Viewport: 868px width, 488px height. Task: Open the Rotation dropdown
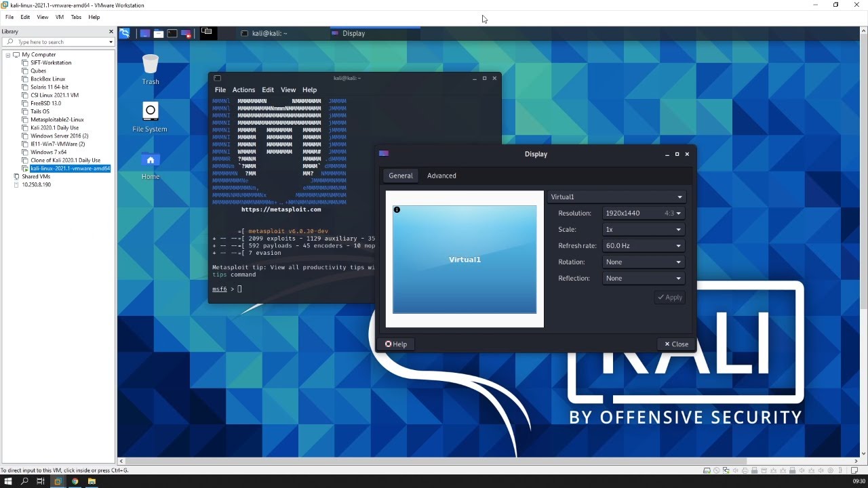coord(643,262)
